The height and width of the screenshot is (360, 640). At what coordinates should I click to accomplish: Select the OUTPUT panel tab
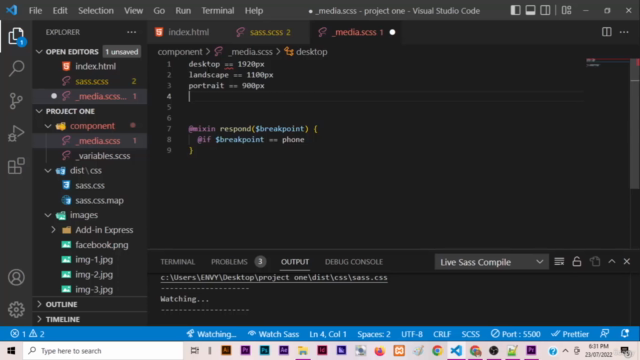tap(295, 262)
